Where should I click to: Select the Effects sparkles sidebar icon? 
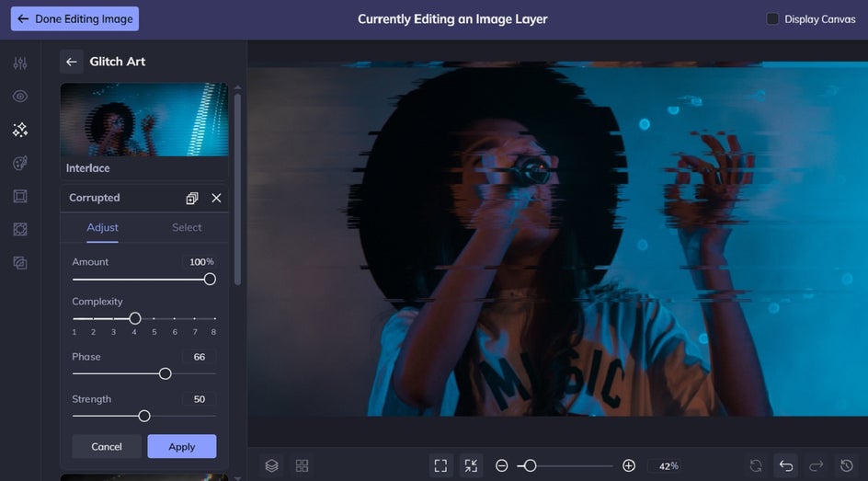20,130
